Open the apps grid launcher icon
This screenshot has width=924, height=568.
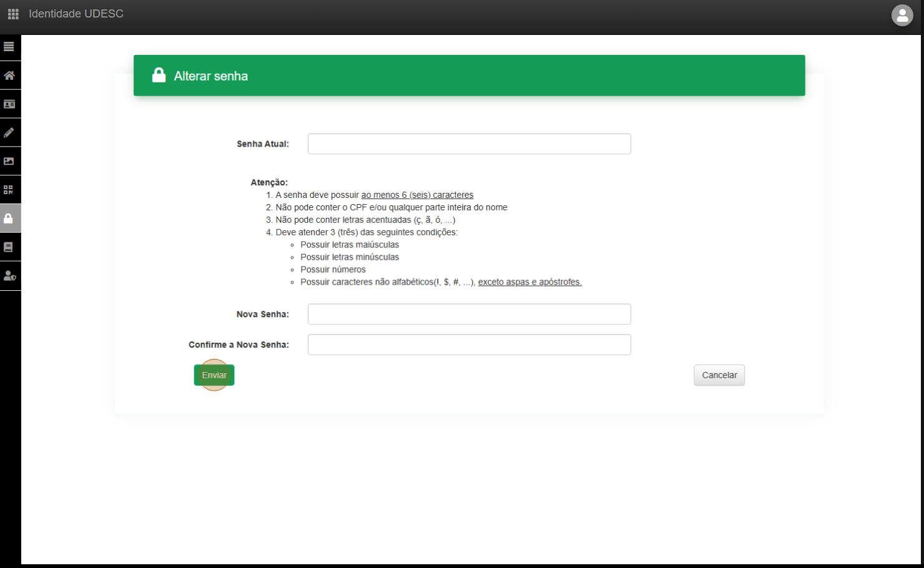point(13,14)
